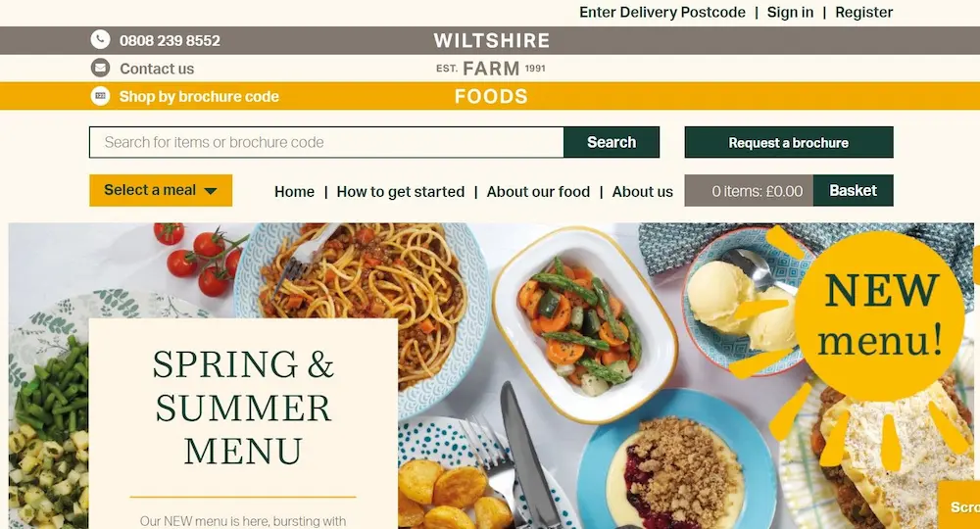980x529 pixels.
Task: Open How to get started page
Action: 401,192
